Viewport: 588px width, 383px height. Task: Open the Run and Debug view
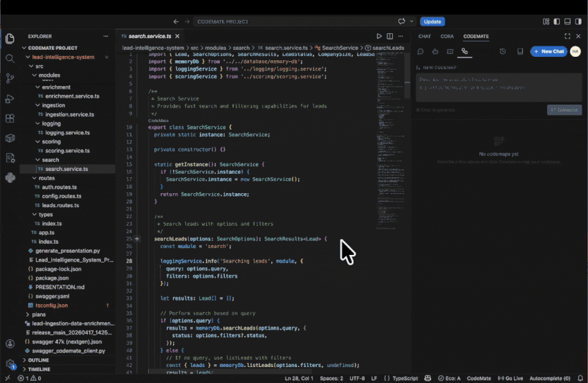pyautogui.click(x=10, y=98)
